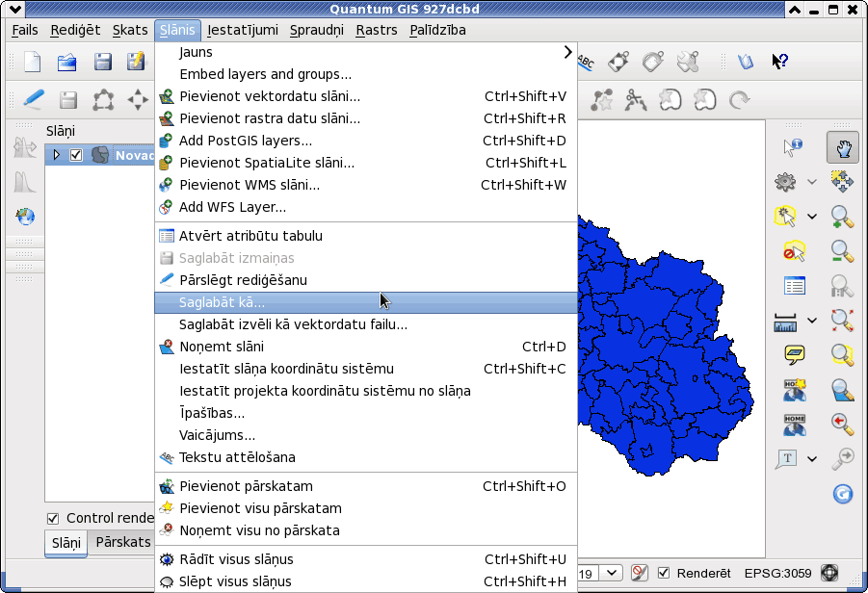Screen dimensions: 868x593
Task: Open dropdown arrow next to Text Annotation tool
Action: pos(811,459)
